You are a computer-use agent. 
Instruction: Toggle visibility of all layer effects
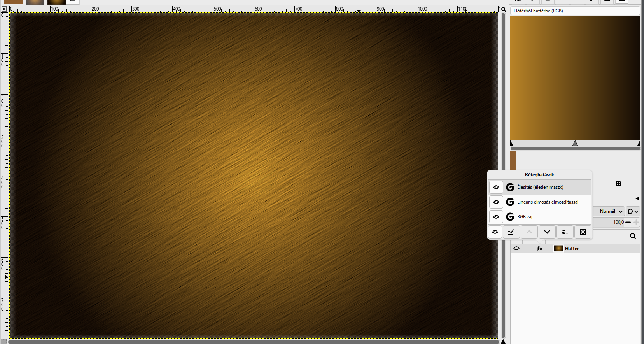(495, 232)
